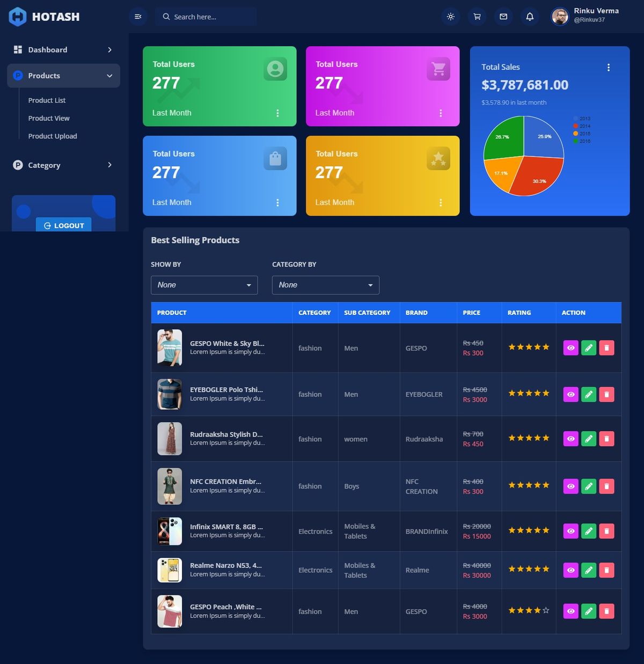Click the LOGOUT button

point(64,225)
